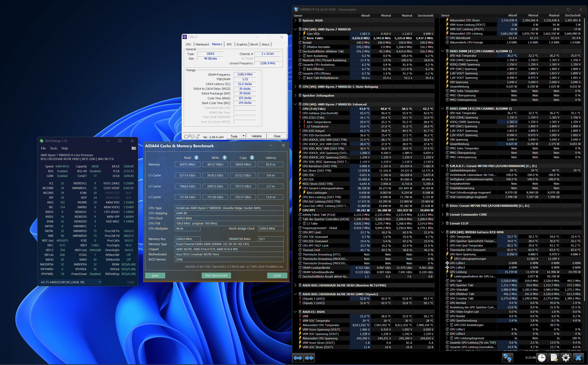Open HWiNFO sensor settings gear icon
Viewport: 588px width, 365px height.
tap(566, 358)
